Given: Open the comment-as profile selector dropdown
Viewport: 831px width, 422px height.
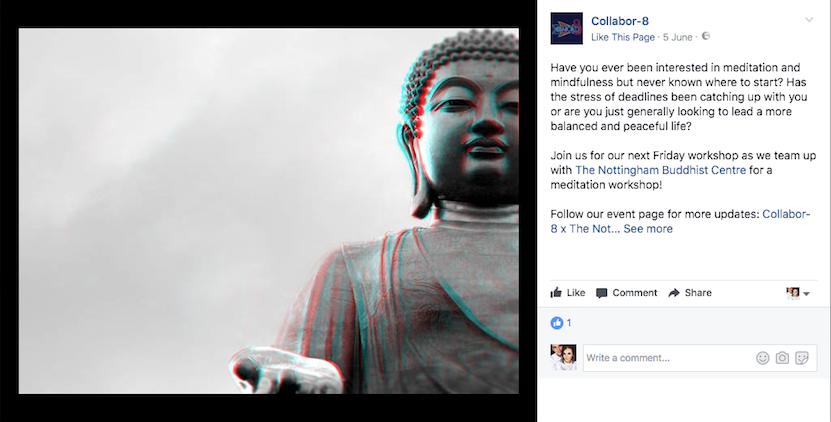Looking at the screenshot, I should [798, 293].
